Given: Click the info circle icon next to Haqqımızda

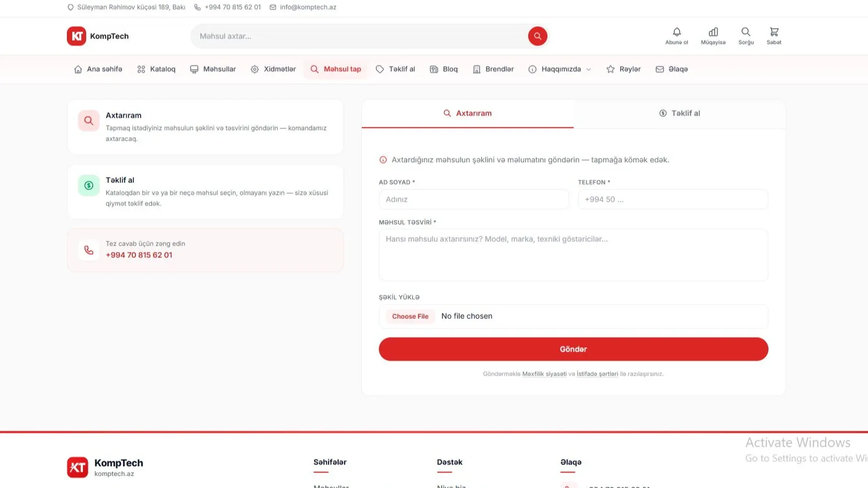Looking at the screenshot, I should pos(532,69).
